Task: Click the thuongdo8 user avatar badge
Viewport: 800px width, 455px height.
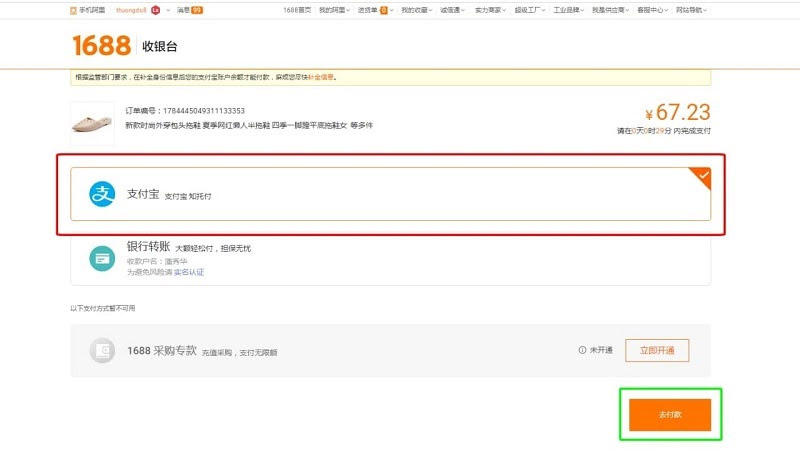Action: click(156, 10)
